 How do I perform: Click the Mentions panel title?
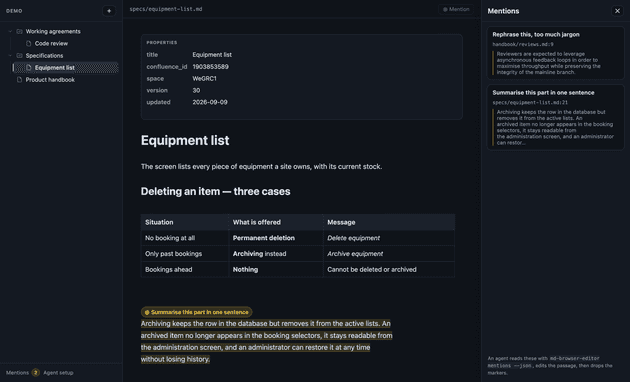[x=503, y=11]
